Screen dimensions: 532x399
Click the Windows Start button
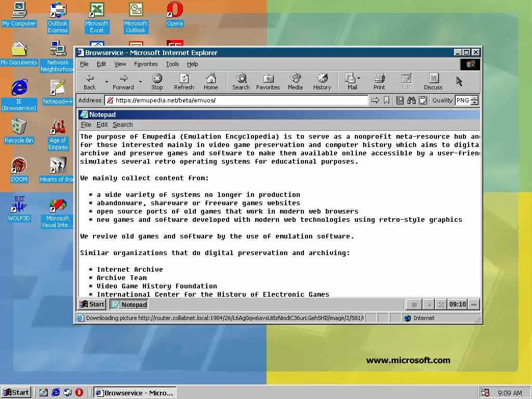tap(16, 393)
